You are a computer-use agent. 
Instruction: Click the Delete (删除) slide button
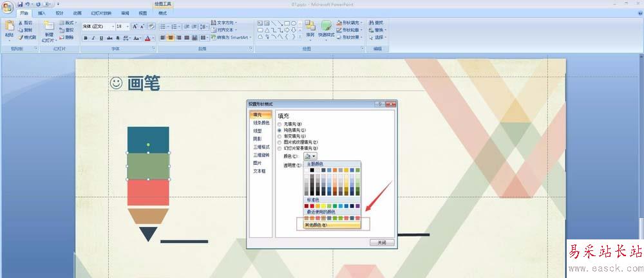pyautogui.click(x=66, y=37)
